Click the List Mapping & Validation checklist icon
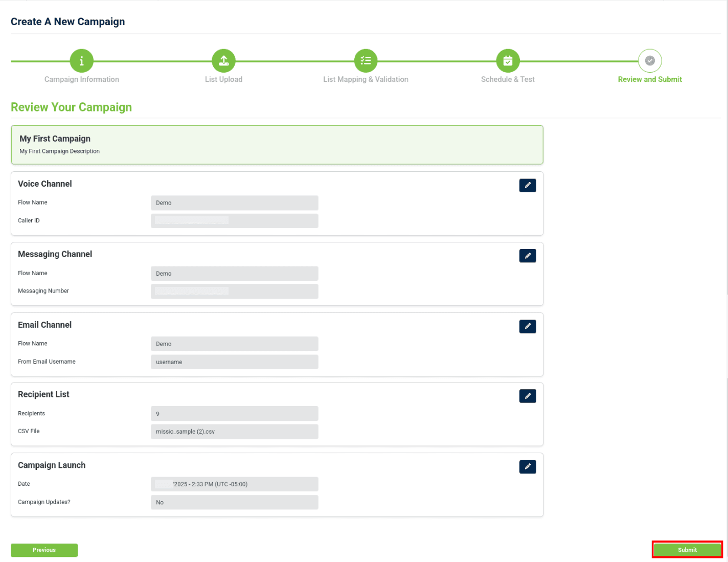The height and width of the screenshot is (562, 728). click(x=366, y=60)
